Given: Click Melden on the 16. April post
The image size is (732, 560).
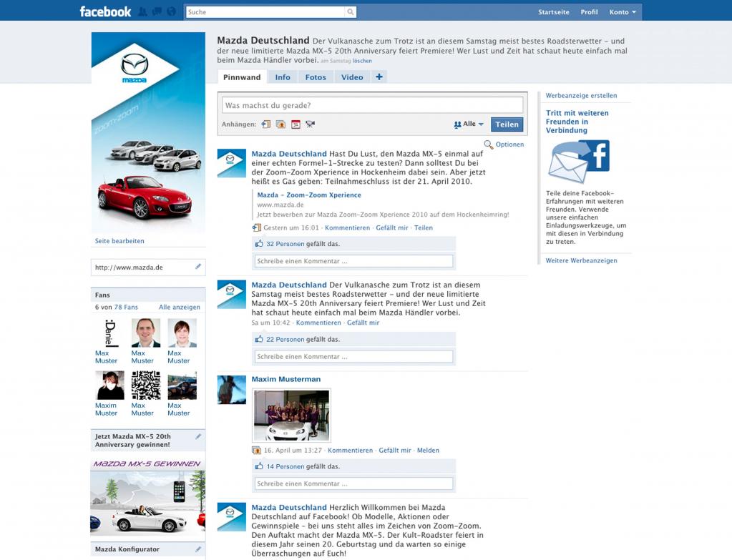Looking at the screenshot, I should [428, 451].
